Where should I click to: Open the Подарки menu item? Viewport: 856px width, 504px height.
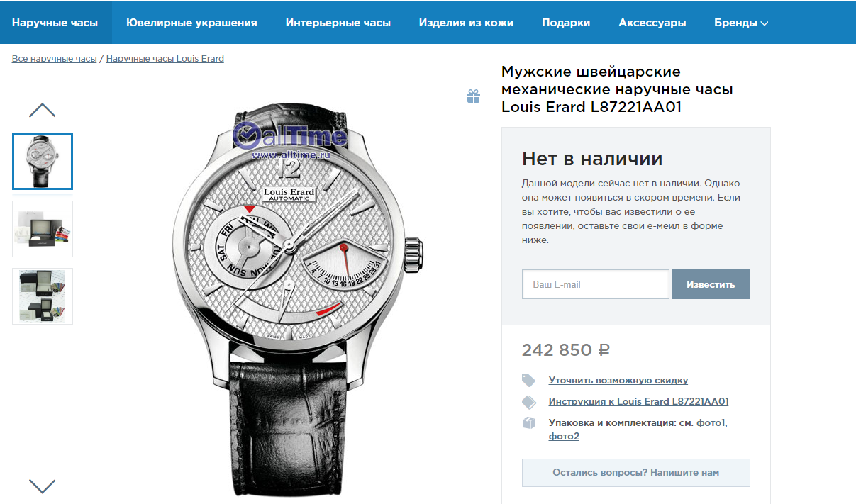tap(566, 23)
